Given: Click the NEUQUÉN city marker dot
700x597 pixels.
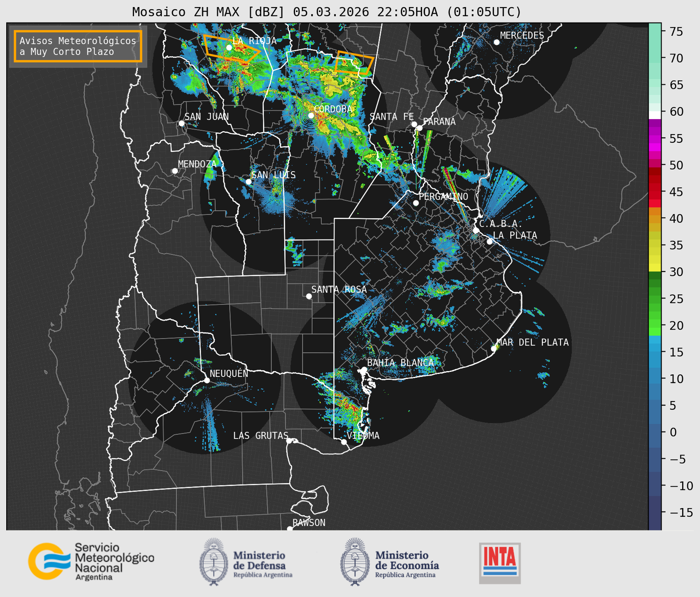Looking at the screenshot, I should point(207,380).
